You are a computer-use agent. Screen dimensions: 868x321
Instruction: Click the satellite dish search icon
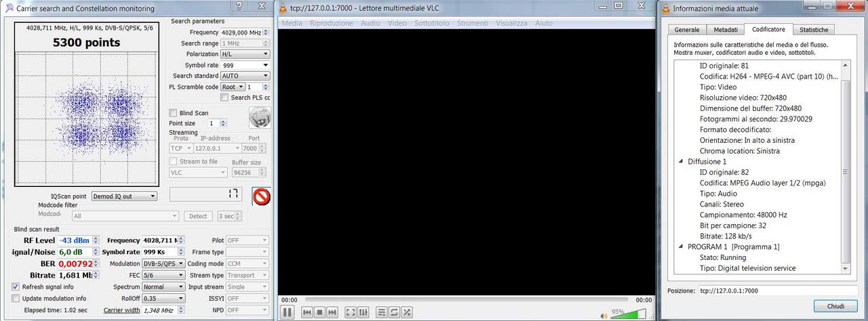click(260, 118)
